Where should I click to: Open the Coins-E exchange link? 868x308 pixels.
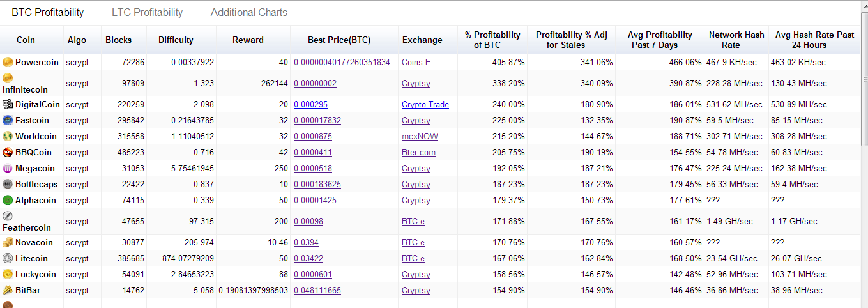click(x=416, y=62)
